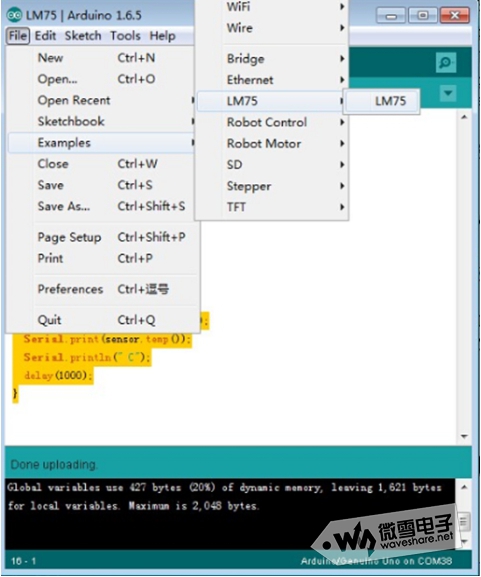This screenshot has height=577, width=481.
Task: Select Save in the File menu
Action: coord(101,185)
